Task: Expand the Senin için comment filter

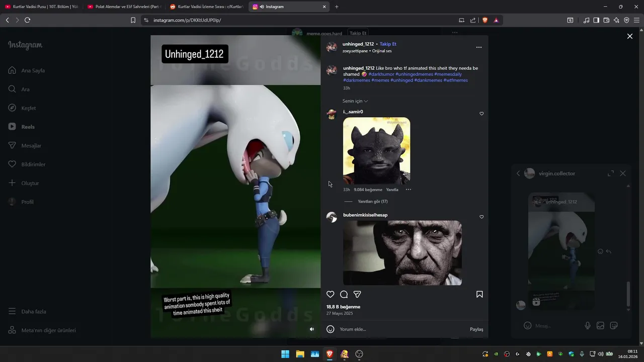Action: click(355, 101)
